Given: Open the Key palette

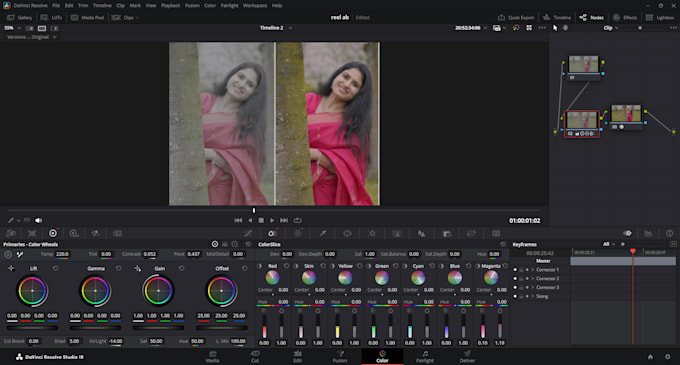Looking at the screenshot, I should (x=447, y=233).
